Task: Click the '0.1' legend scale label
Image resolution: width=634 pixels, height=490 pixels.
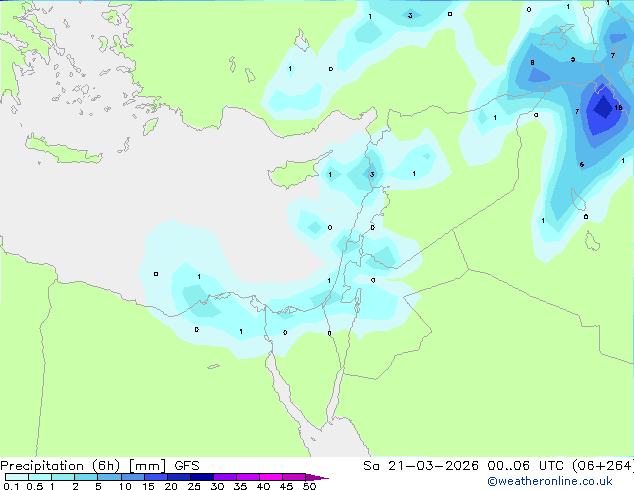Action: [x=11, y=486]
